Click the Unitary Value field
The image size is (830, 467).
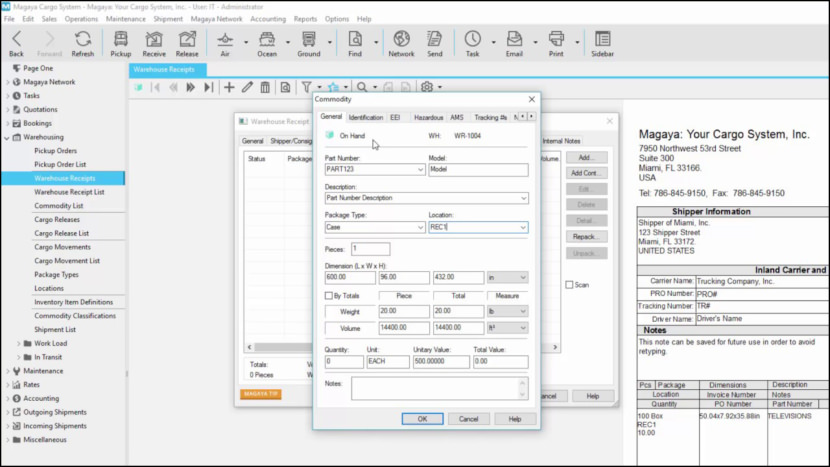441,362
